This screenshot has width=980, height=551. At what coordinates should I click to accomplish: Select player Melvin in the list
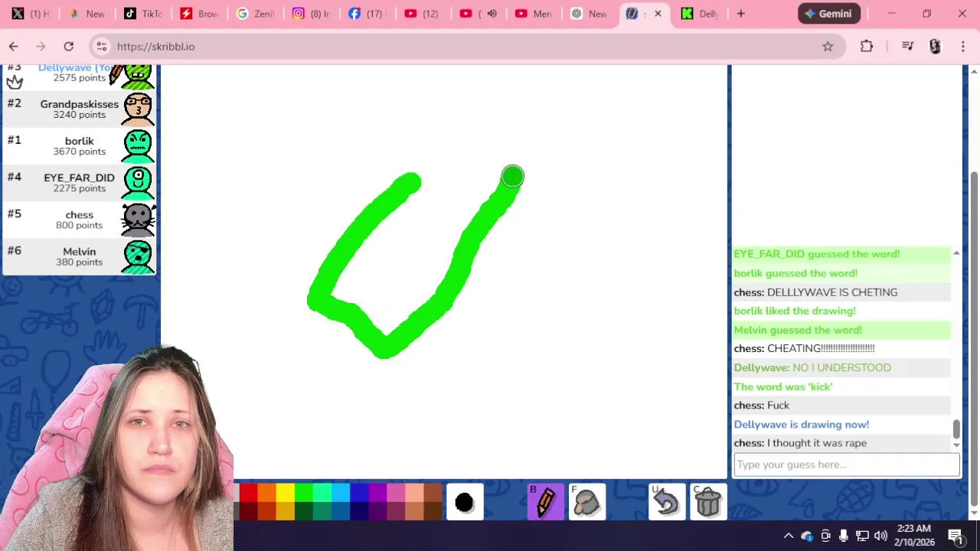pos(79,256)
